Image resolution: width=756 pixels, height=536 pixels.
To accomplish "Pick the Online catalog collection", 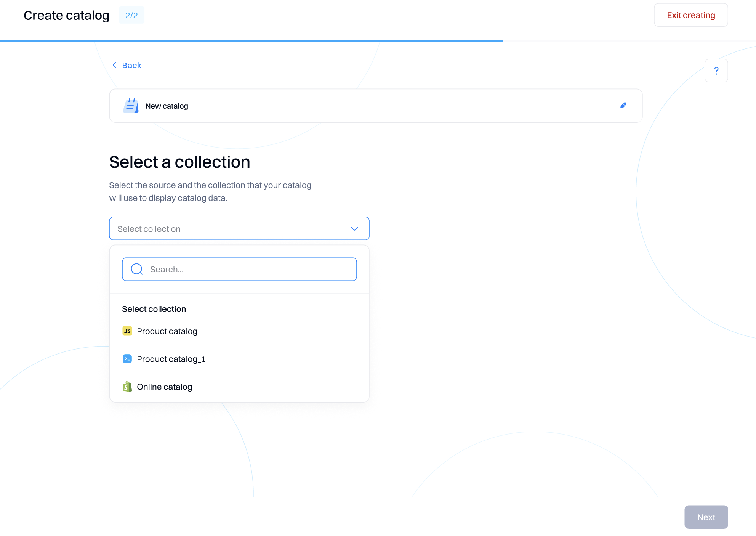I will point(164,387).
